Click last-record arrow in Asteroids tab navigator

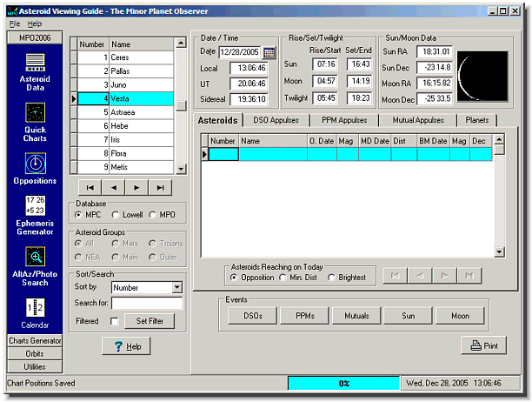coord(469,276)
